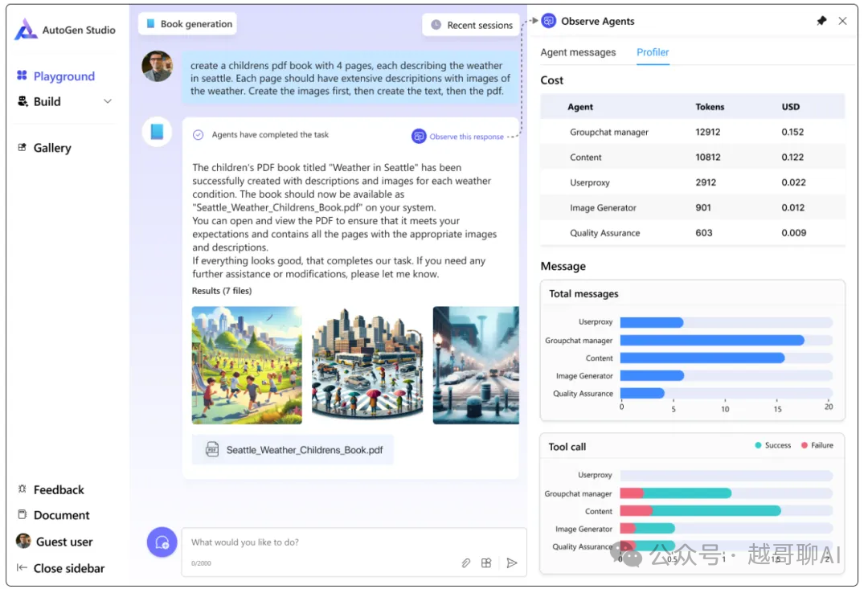Click the blue book icon in Book generation
The height and width of the screenshot is (589, 868).
point(150,24)
